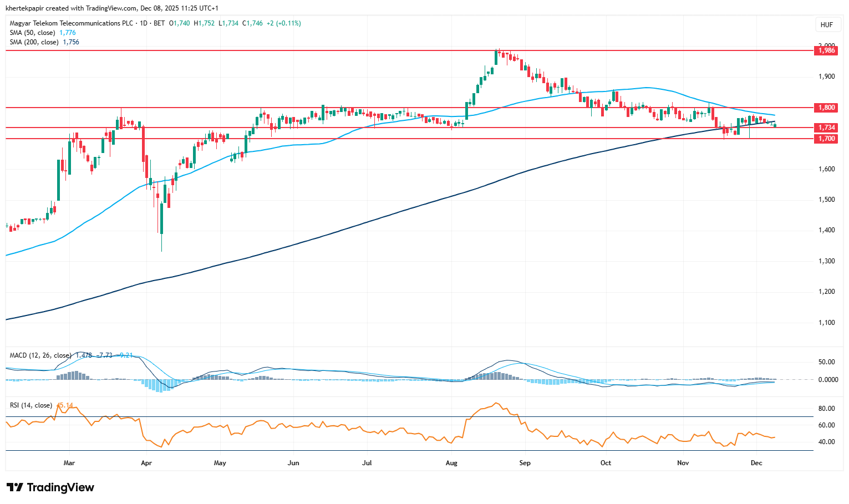Click the orange RSI value 45.14

point(65,405)
